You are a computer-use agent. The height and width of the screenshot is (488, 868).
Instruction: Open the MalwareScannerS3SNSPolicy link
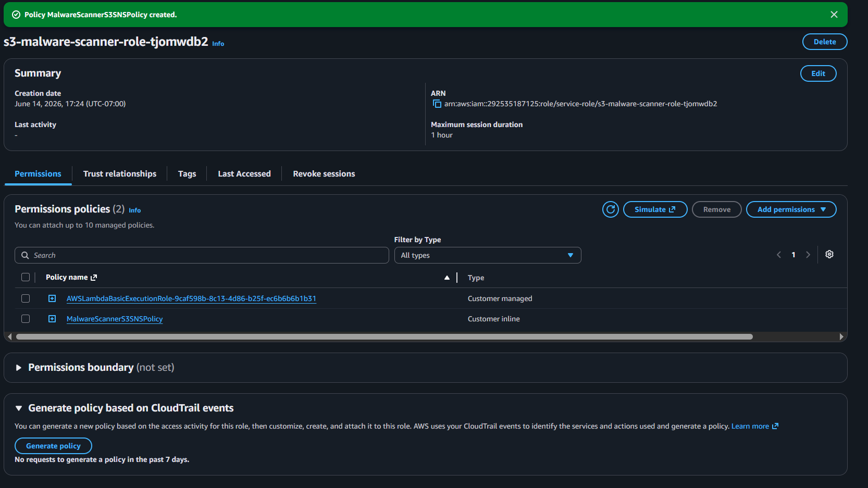click(x=115, y=319)
